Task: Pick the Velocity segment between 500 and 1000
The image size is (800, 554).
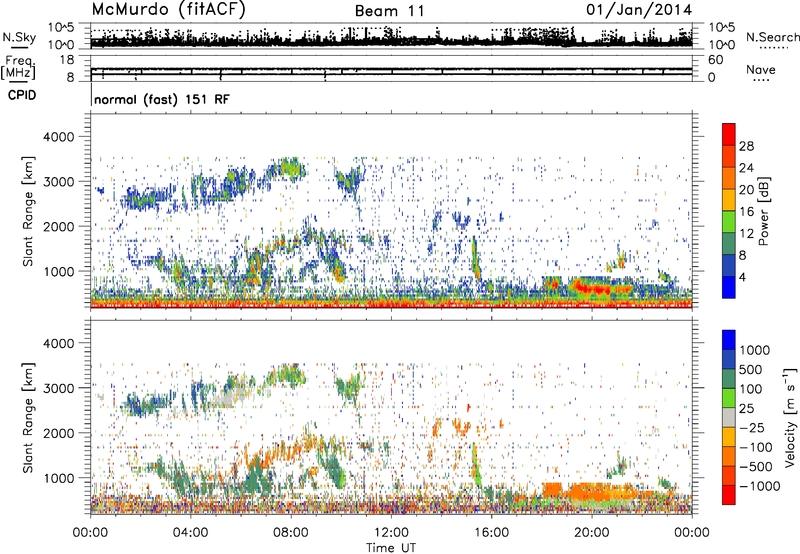Action: (729, 359)
